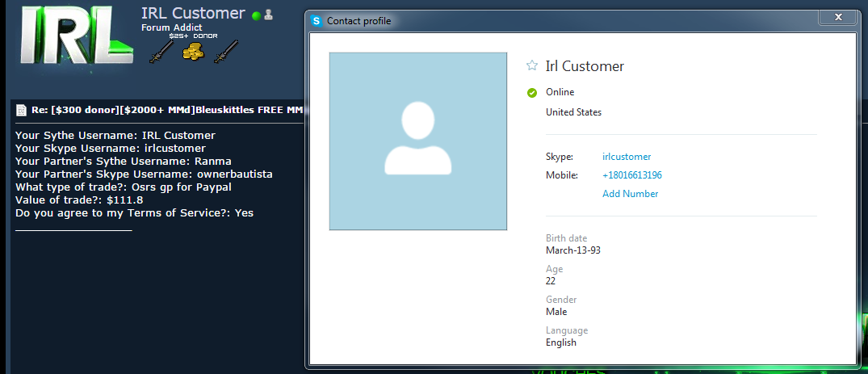Click the right sword rank icon
The image size is (868, 374).
226,52
